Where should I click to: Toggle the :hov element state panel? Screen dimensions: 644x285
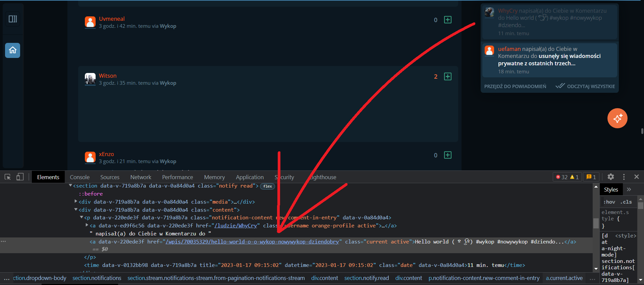tap(609, 202)
